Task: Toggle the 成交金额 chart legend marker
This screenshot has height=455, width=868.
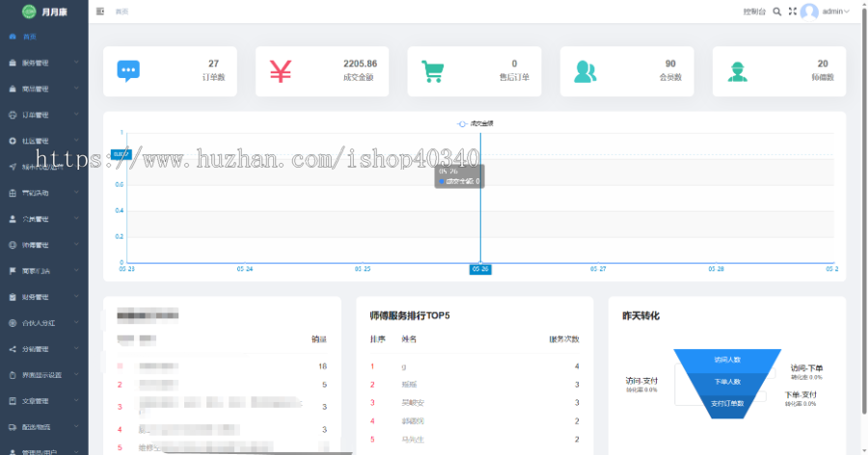Action: tap(462, 123)
